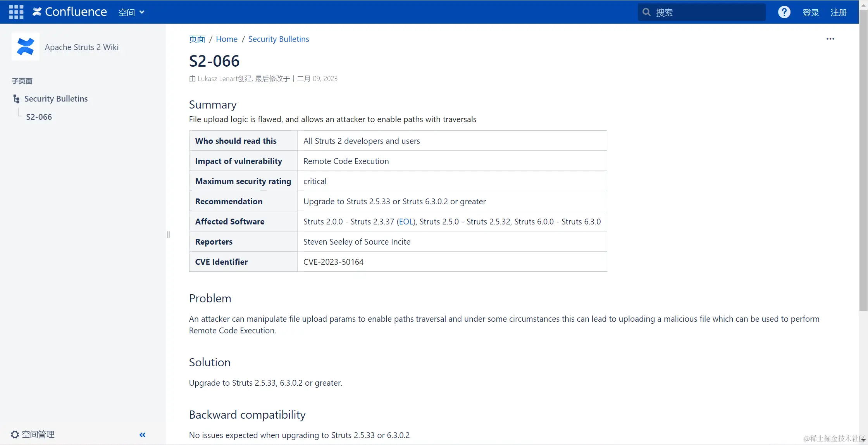Click the search magnifier icon

point(646,12)
